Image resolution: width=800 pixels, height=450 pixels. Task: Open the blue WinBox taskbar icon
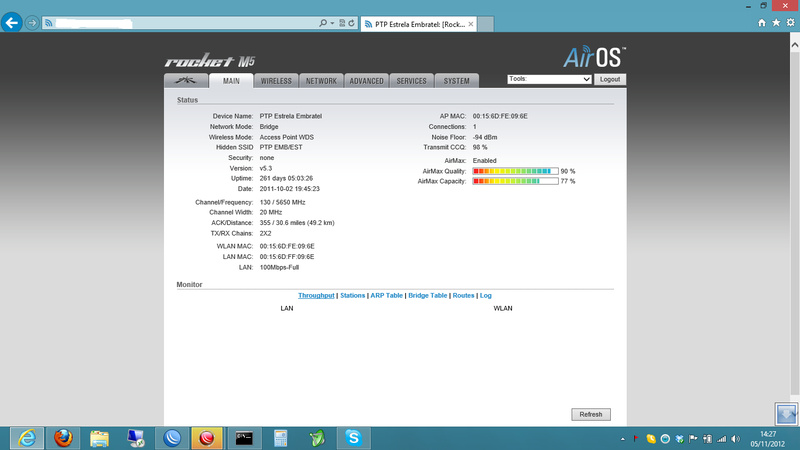[172, 438]
